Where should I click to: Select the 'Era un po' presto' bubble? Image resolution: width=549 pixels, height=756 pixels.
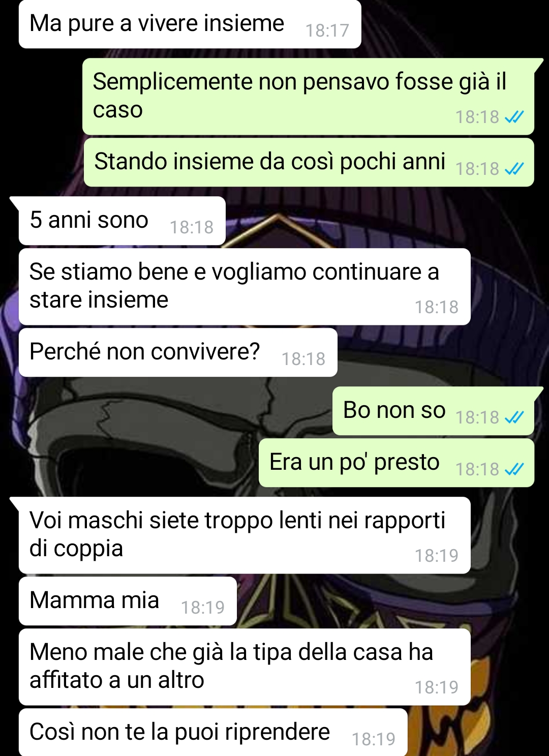point(396,463)
